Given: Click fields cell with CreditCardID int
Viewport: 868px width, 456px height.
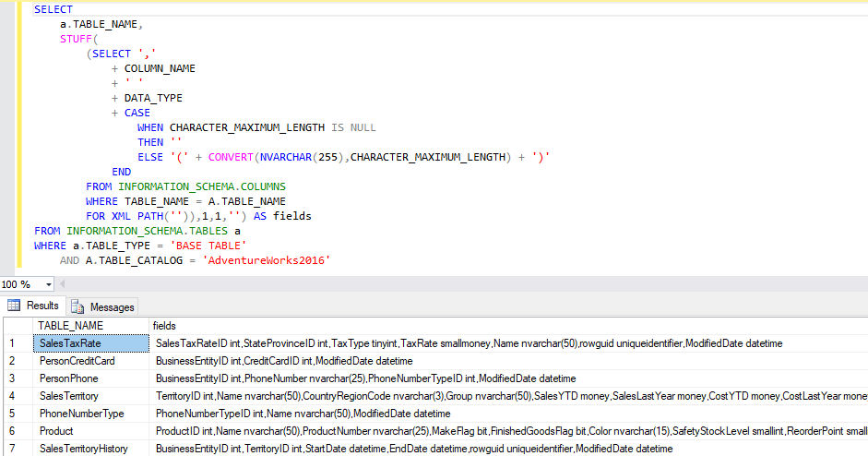Looking at the screenshot, I should tap(508, 361).
